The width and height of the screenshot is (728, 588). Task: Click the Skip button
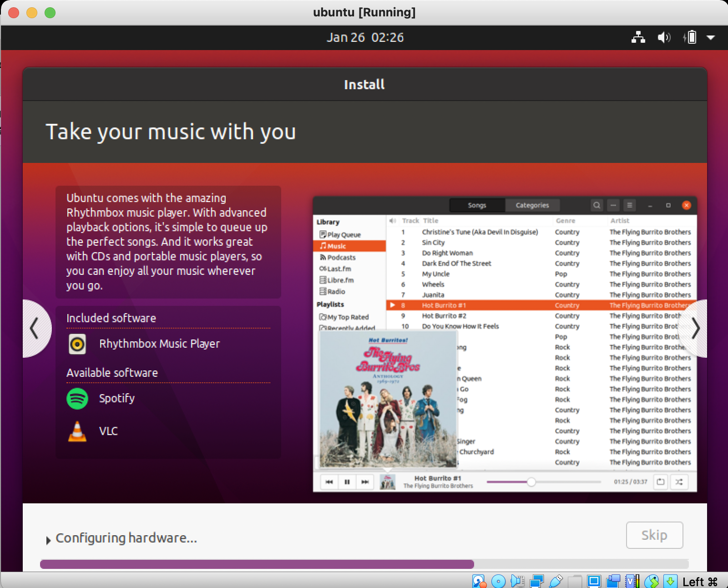[x=654, y=535]
